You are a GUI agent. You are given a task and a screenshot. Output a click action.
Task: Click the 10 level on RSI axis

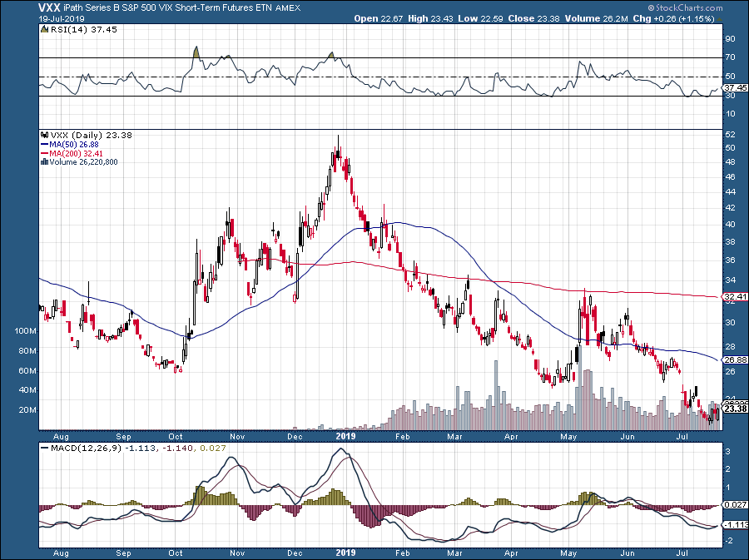(x=731, y=114)
